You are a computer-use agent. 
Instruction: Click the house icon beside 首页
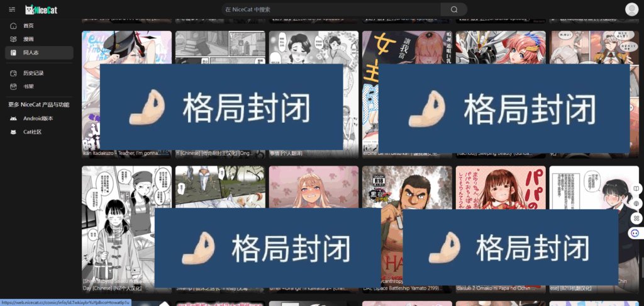pos(14,26)
